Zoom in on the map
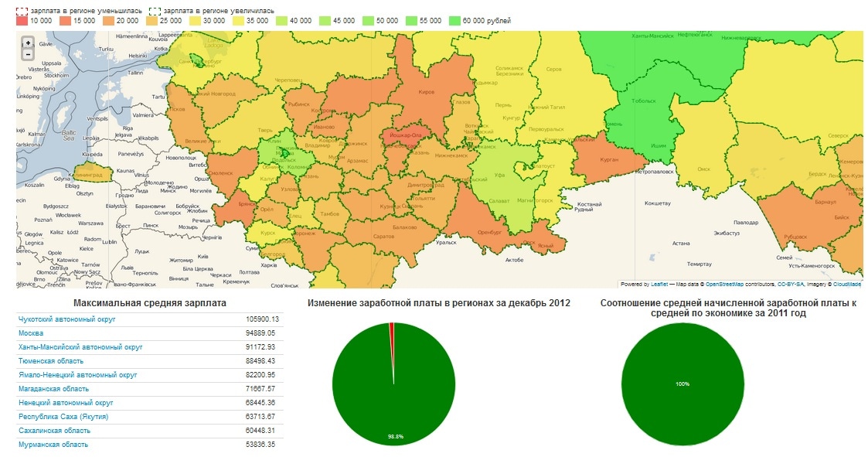The image size is (868, 457). coord(28,43)
